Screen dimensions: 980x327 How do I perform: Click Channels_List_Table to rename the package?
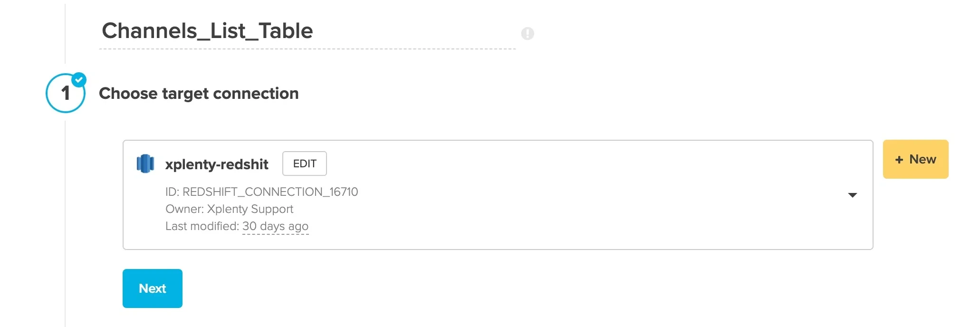coord(207,30)
